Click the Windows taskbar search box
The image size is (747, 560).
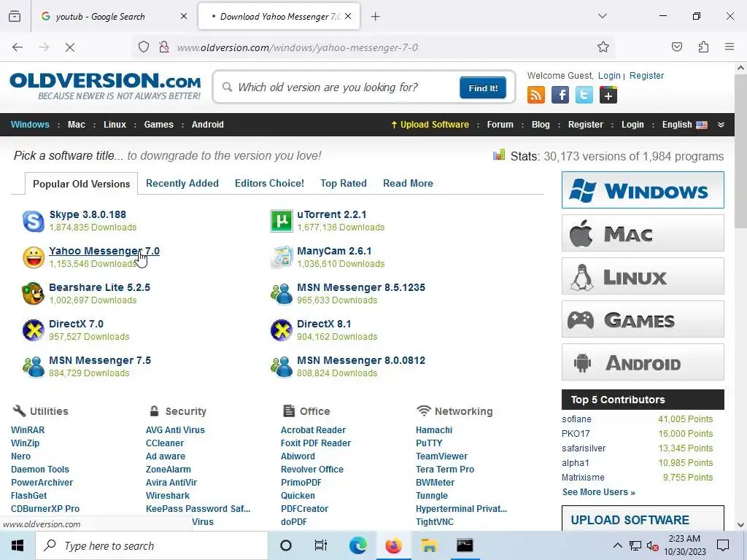[x=152, y=545]
